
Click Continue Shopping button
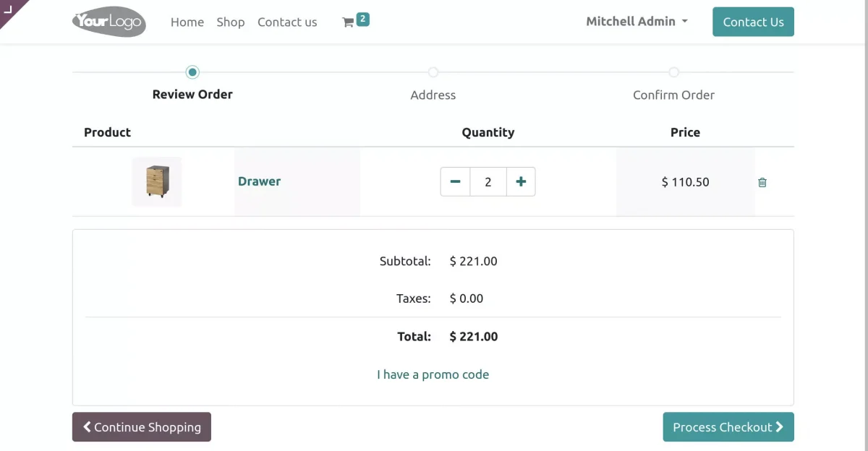[142, 427]
